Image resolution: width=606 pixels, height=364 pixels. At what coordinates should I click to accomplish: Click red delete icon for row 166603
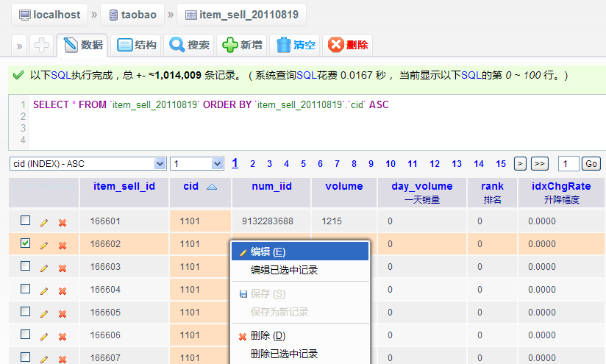[x=63, y=268]
